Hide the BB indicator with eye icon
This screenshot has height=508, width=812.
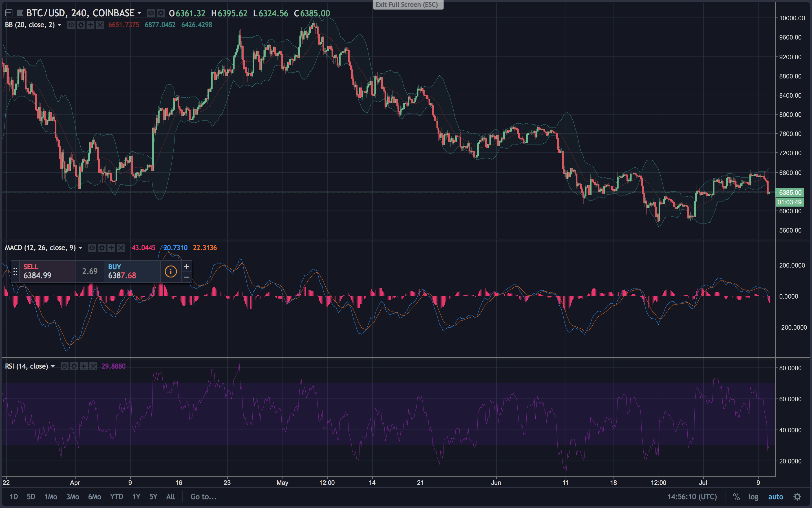71,25
